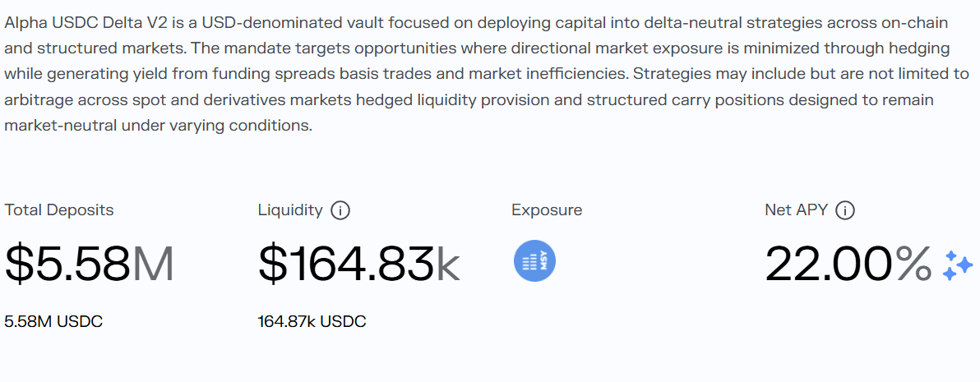Select the $164.83k liquidity figure
This screenshot has width=980, height=382.
(359, 264)
